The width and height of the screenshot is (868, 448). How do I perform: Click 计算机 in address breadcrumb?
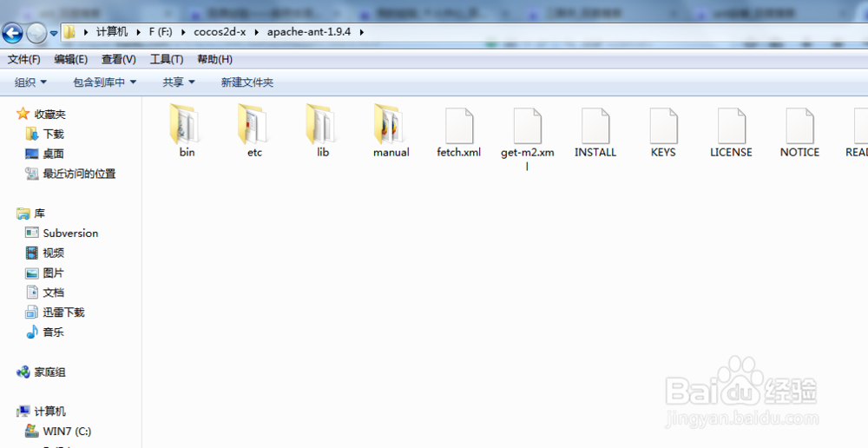pos(112,32)
